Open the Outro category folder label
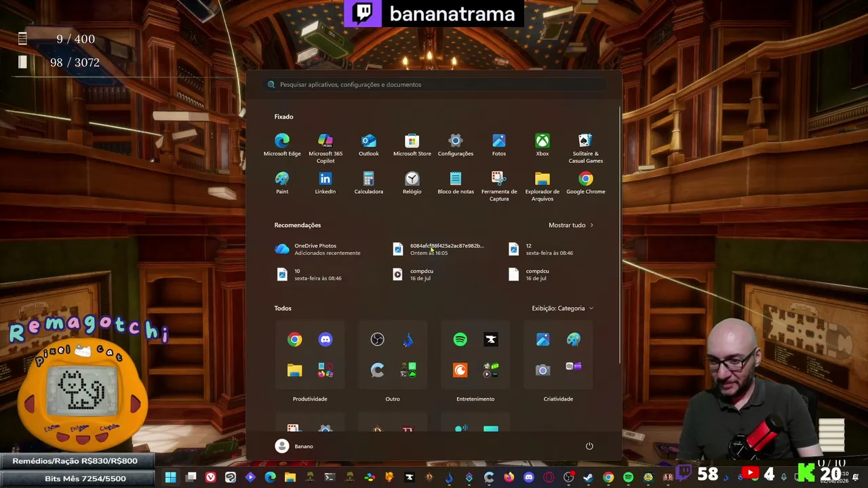Screen dimensions: 868x488 393,399
